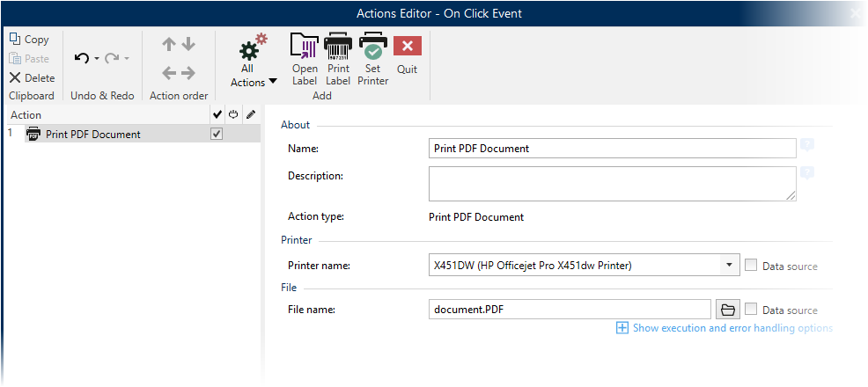Viewport: 868px width, 387px height.
Task: Open the All Actions dropdown
Action: [x=254, y=63]
